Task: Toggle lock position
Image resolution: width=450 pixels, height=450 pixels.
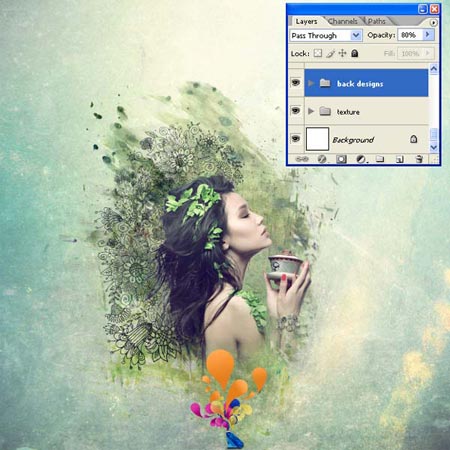Action: point(342,53)
